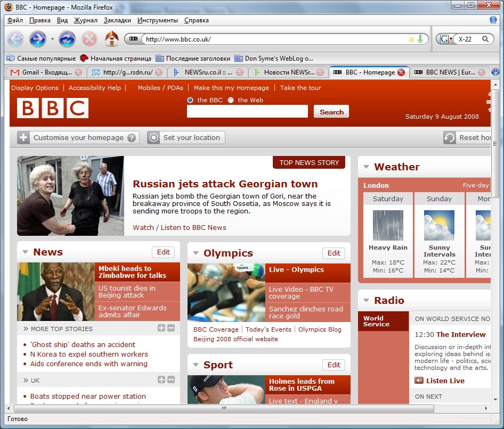Select the 'the BBC' search radio button

click(x=190, y=100)
